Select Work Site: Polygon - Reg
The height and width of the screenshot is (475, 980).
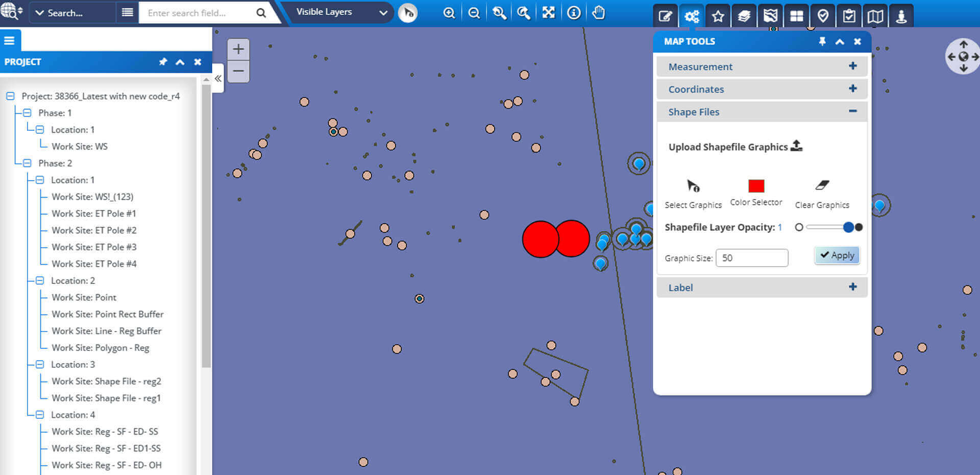(101, 348)
